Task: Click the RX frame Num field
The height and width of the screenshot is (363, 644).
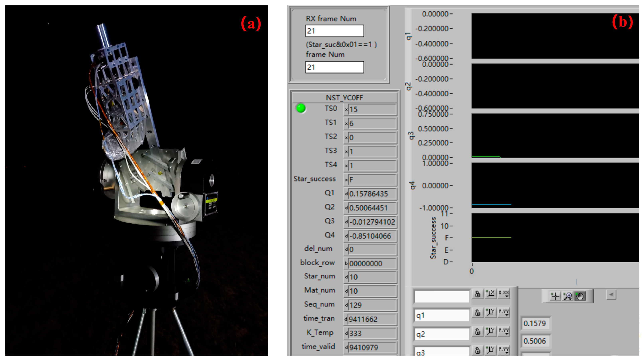Action: pyautogui.click(x=334, y=31)
